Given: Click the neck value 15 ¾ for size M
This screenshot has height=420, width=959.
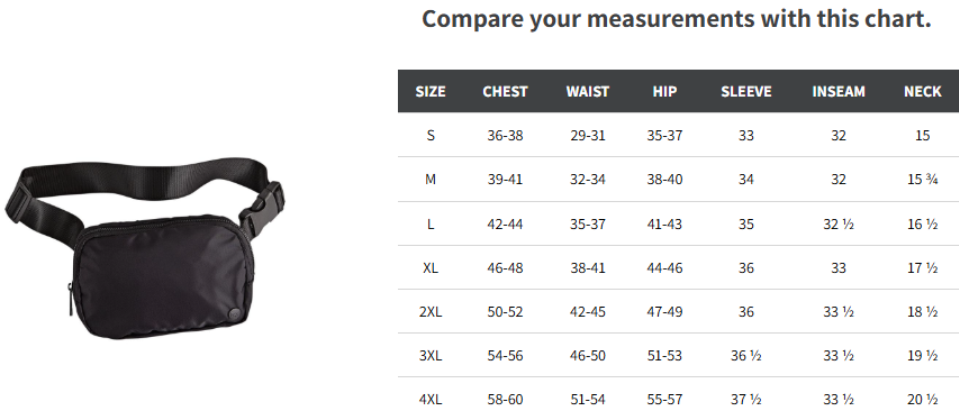Looking at the screenshot, I should pyautogui.click(x=923, y=180).
